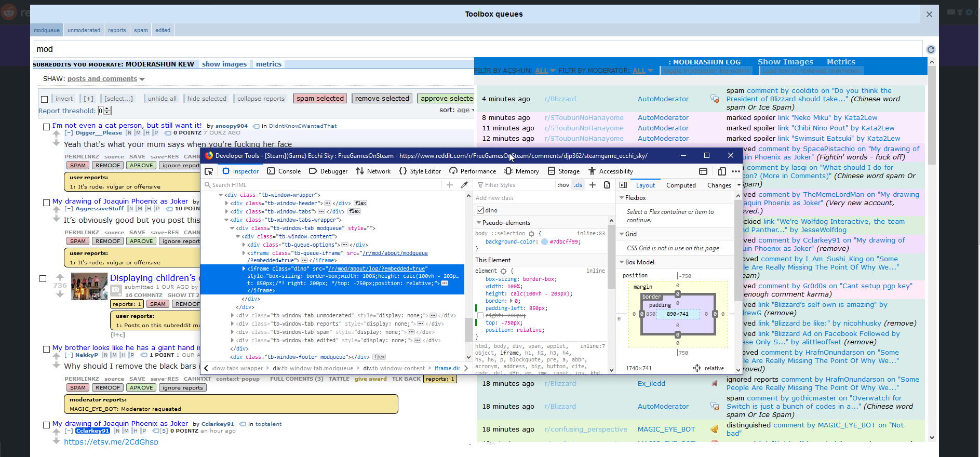
Task: Click the 'spam selected' button
Action: point(320,99)
